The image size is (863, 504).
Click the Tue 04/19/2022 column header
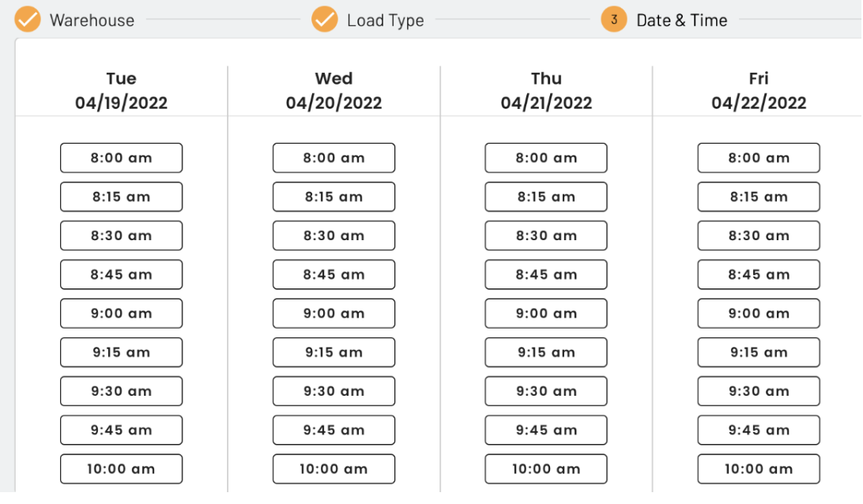click(x=121, y=91)
